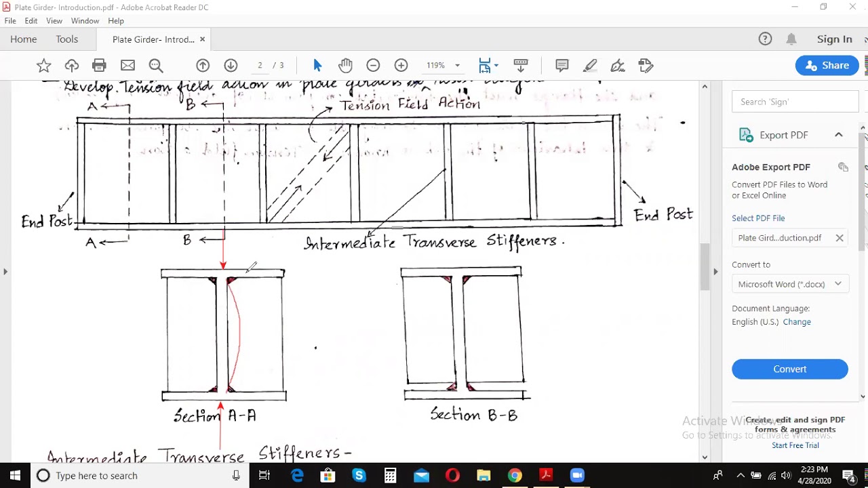Open the stamp tool icon
The image size is (868, 488).
(x=646, y=66)
